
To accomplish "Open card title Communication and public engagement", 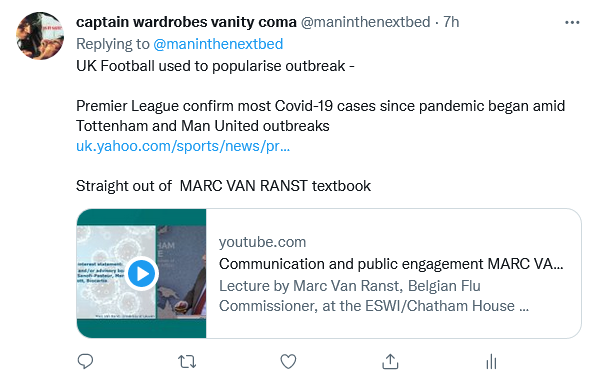I will point(391,264).
